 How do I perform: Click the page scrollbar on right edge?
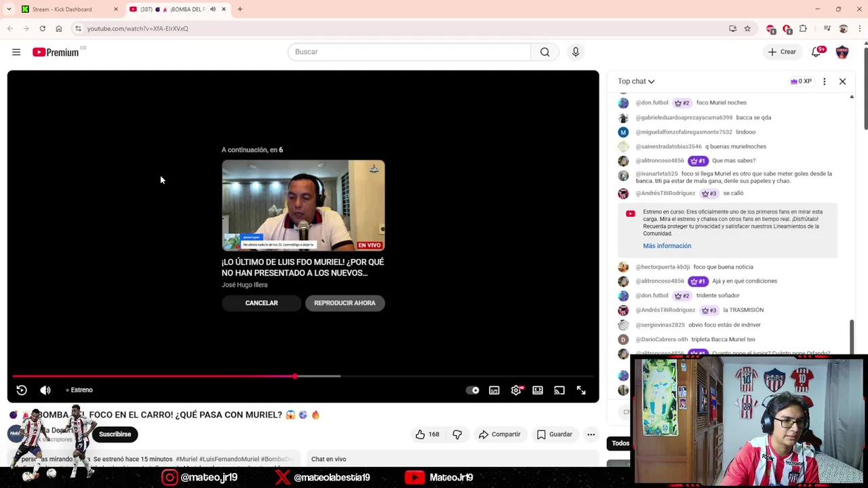[x=865, y=88]
